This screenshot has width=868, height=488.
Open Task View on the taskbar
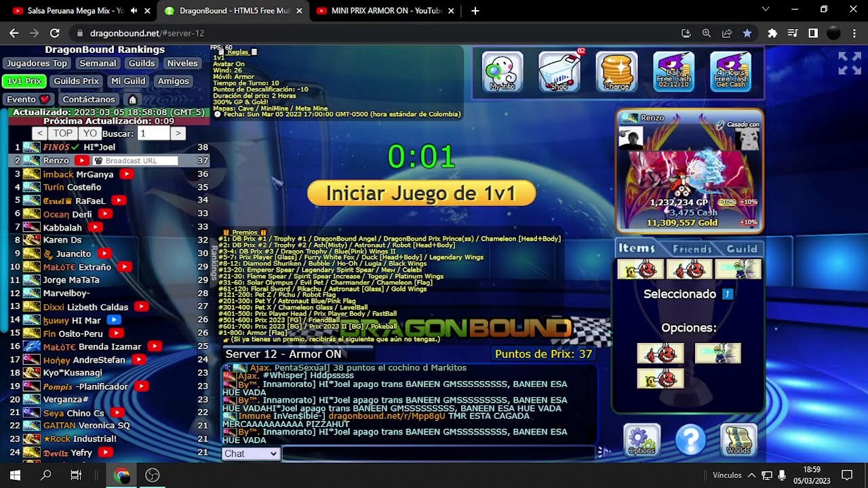click(x=76, y=475)
